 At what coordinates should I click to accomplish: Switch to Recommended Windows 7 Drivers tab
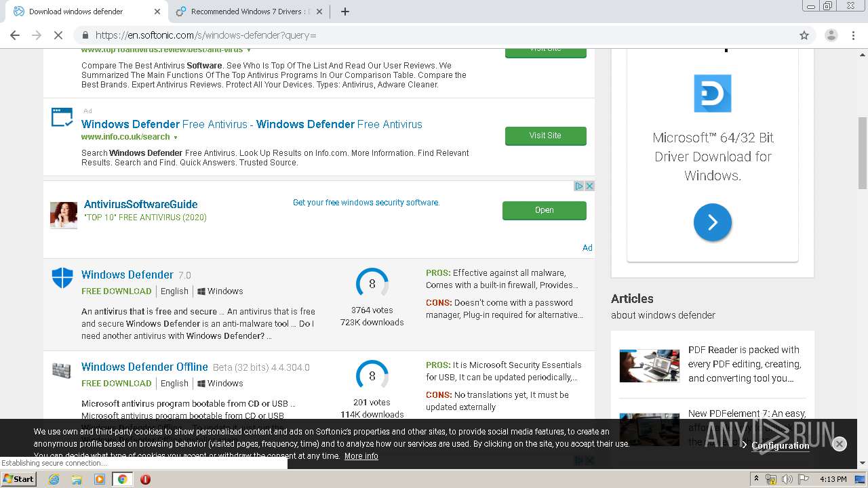click(250, 12)
